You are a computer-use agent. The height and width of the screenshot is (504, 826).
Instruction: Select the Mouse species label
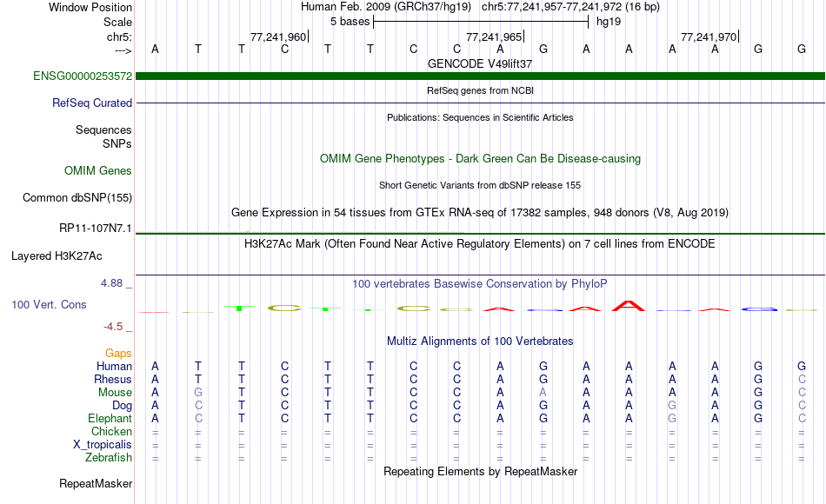coord(115,393)
